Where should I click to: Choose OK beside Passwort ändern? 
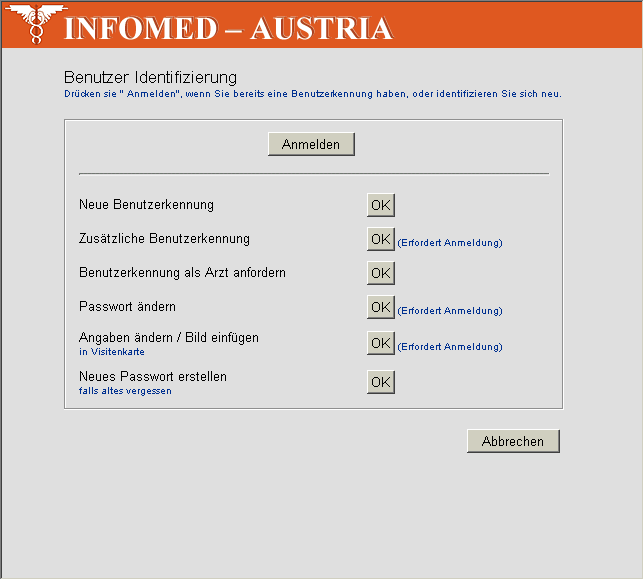point(381,307)
